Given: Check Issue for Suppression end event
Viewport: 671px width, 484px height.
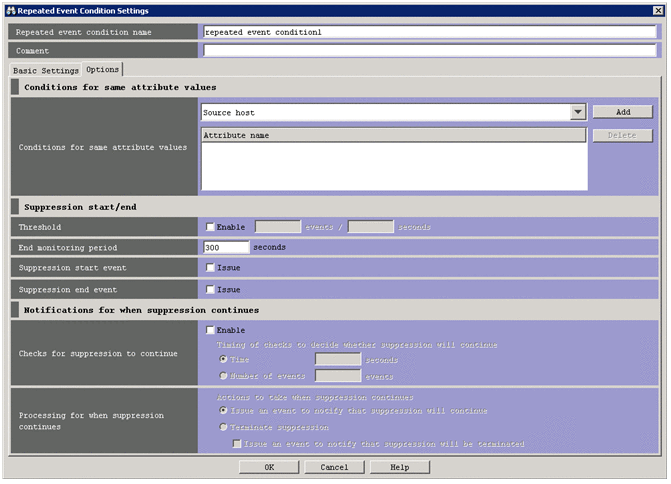Looking at the screenshot, I should click(210, 289).
